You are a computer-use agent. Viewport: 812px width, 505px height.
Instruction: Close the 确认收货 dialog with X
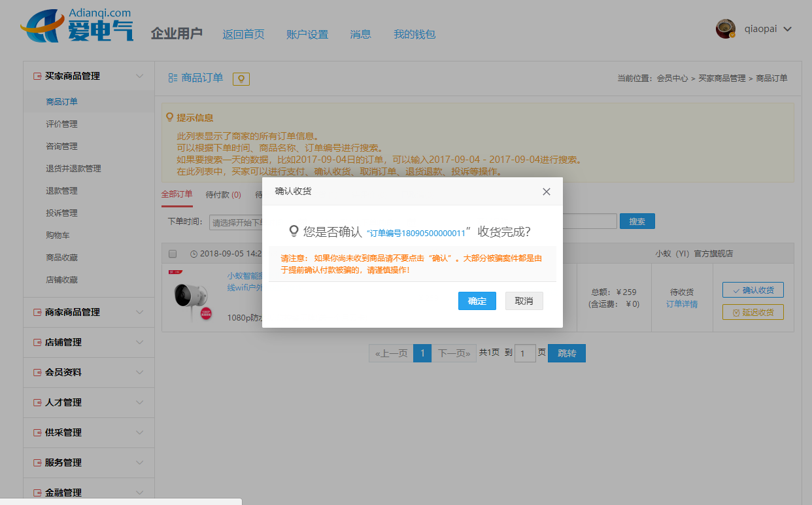point(547,192)
